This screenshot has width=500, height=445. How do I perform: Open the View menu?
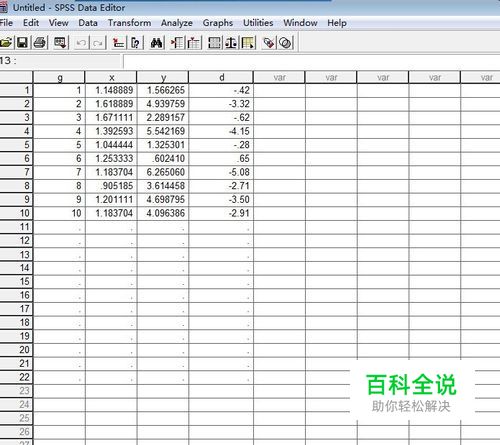(59, 23)
